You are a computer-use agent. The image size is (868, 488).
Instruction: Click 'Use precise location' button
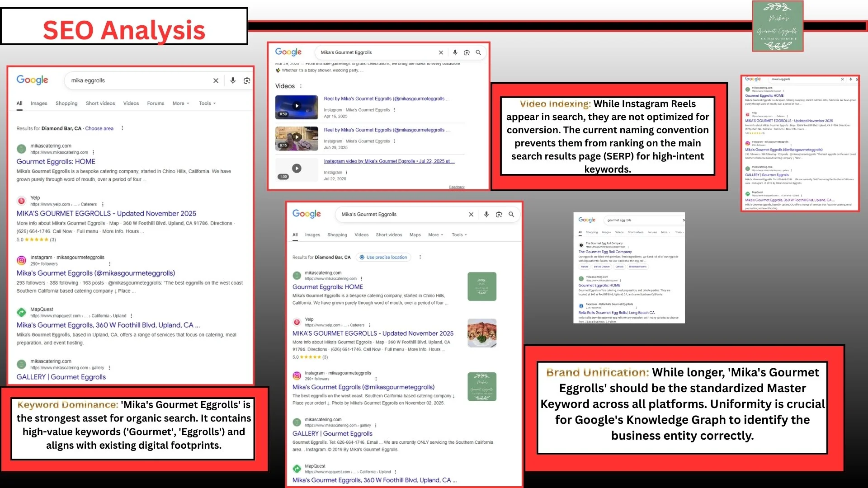pos(383,257)
